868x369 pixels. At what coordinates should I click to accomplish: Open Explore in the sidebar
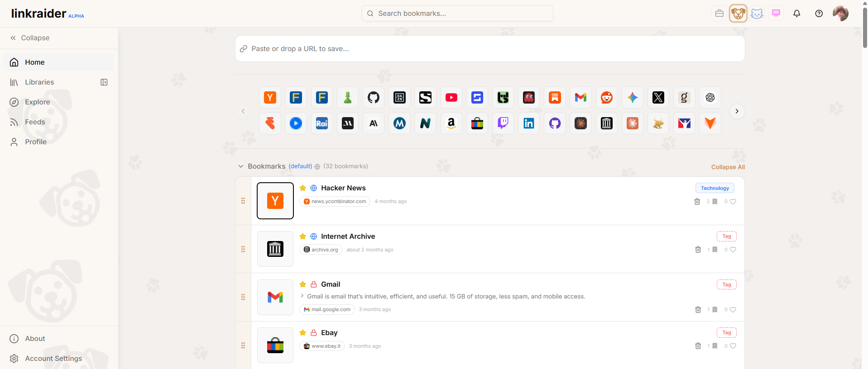point(59,102)
